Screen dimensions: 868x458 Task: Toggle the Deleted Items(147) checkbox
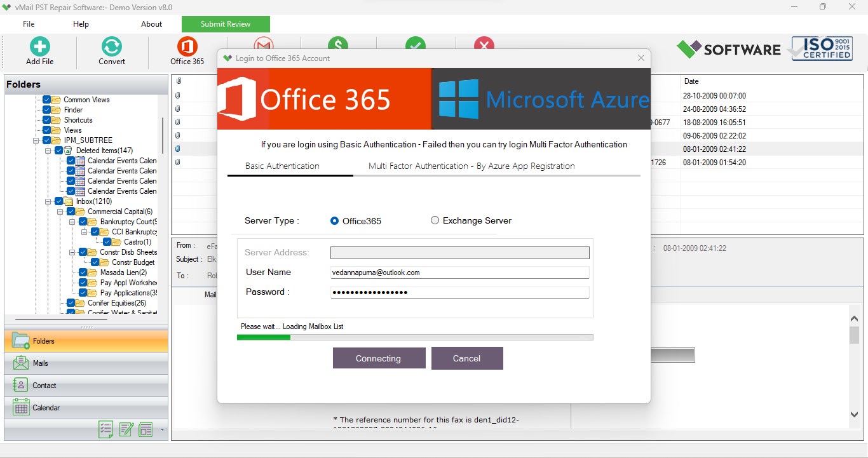click(x=58, y=151)
